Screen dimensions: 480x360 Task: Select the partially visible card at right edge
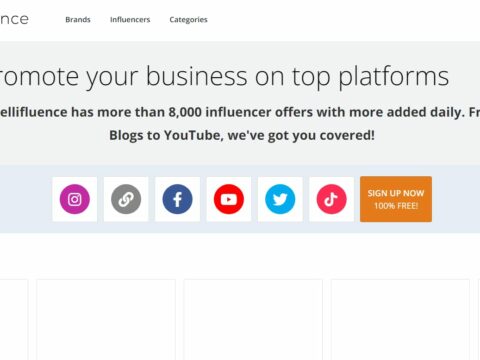pyautogui.click(x=479, y=319)
